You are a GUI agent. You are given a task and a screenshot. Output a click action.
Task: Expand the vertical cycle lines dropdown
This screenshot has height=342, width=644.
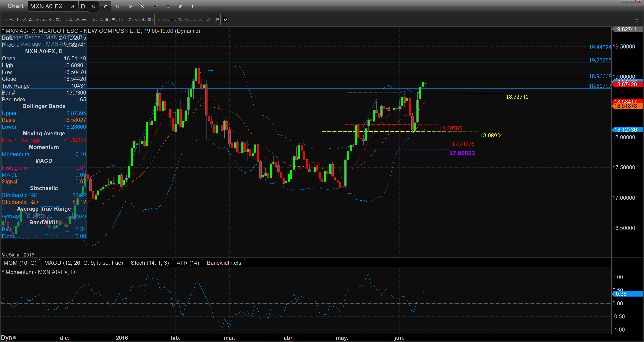[x=123, y=21]
